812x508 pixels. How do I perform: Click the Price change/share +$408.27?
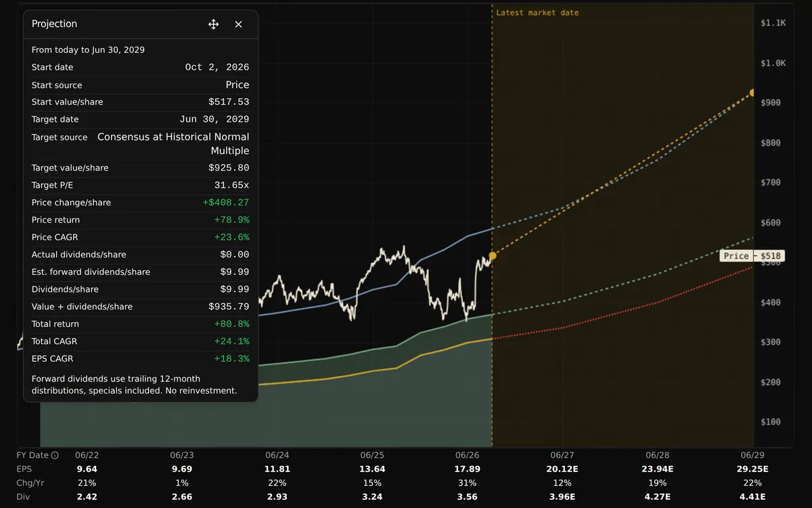[x=226, y=203]
